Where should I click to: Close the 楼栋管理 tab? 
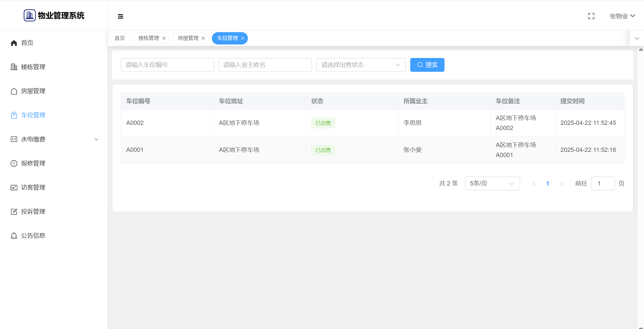point(164,38)
